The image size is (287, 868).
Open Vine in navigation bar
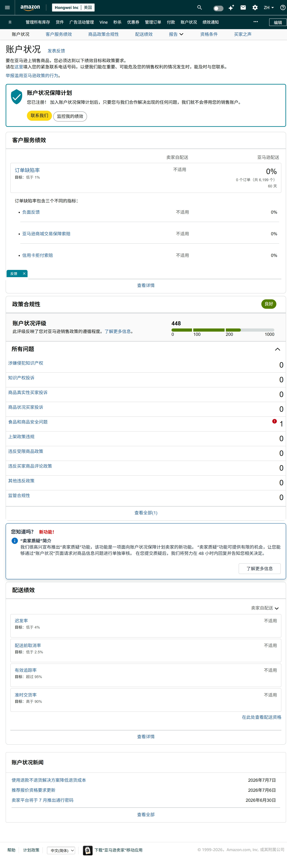[x=103, y=22]
